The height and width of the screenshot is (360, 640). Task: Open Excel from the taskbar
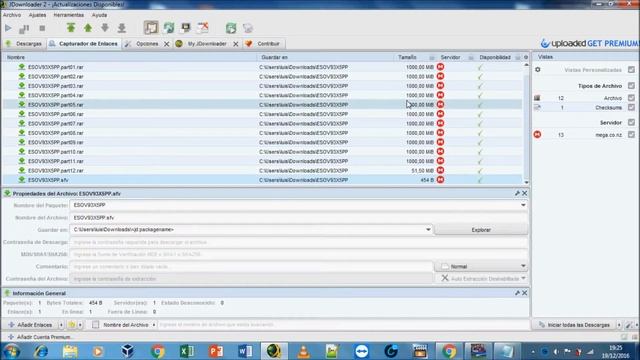[x=187, y=351]
